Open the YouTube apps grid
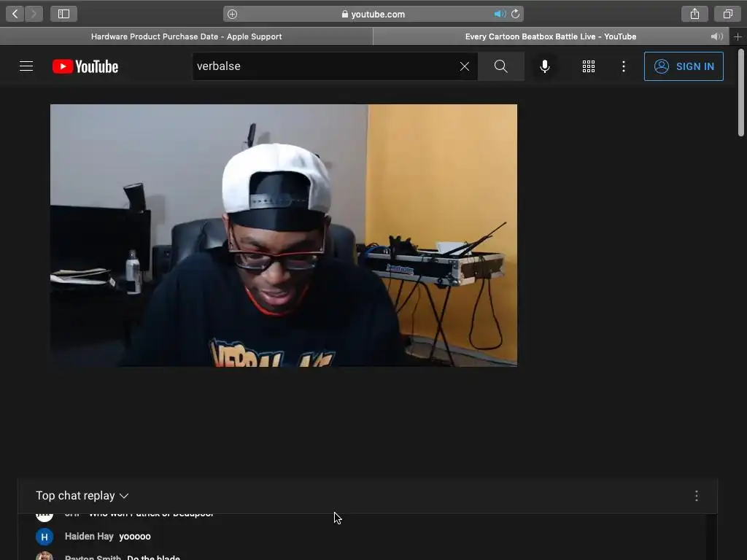This screenshot has width=747, height=560. click(x=589, y=66)
